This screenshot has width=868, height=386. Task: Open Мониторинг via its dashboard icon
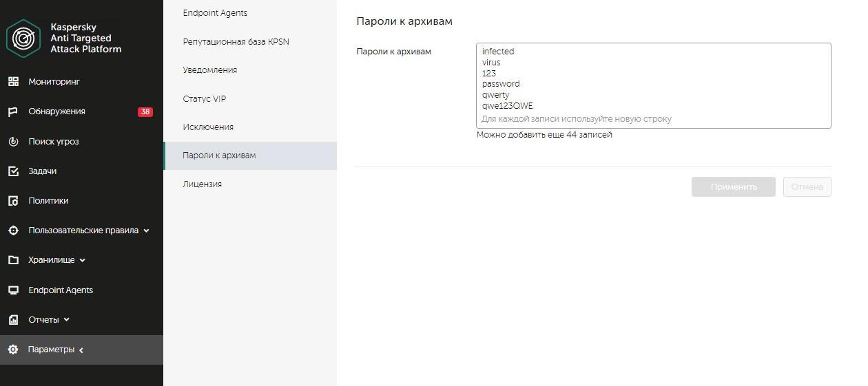click(13, 82)
